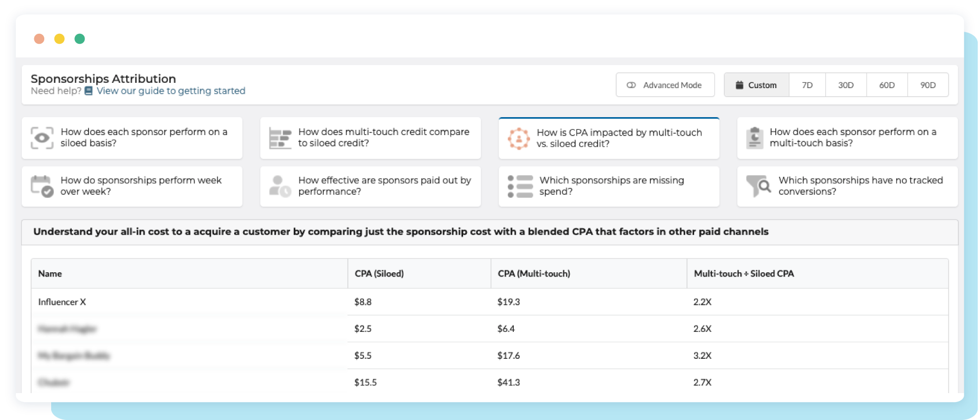Click the $41.3 multi-touch CPA value

click(508, 383)
